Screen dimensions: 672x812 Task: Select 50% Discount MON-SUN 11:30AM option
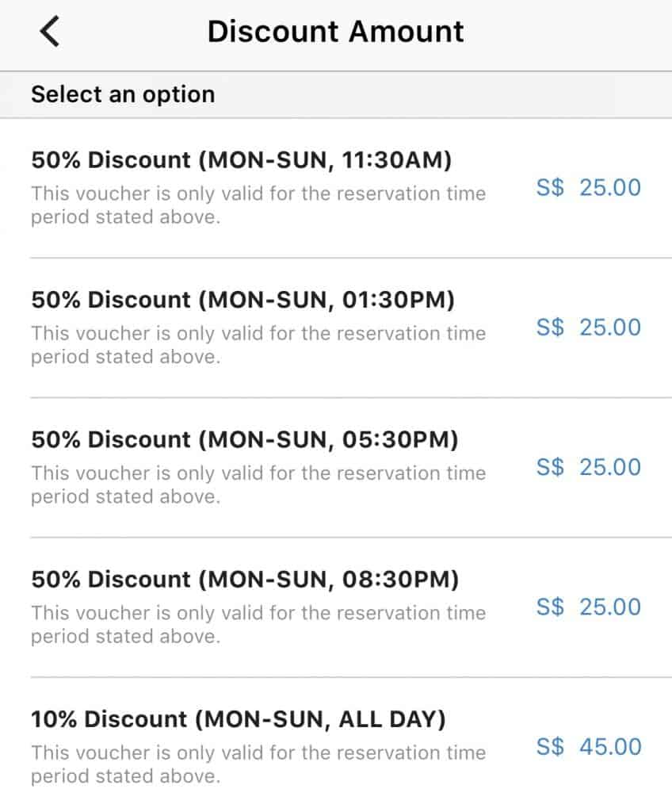click(x=336, y=188)
